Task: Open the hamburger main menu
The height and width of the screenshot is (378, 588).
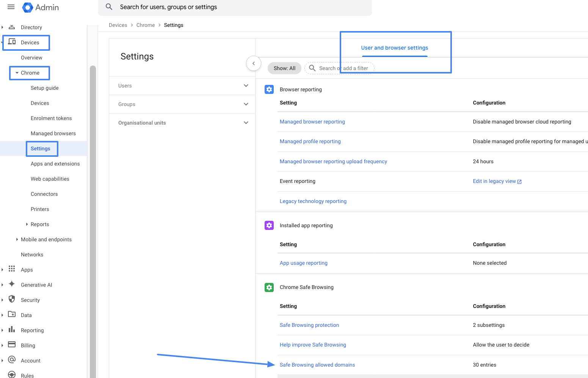Action: pyautogui.click(x=11, y=7)
